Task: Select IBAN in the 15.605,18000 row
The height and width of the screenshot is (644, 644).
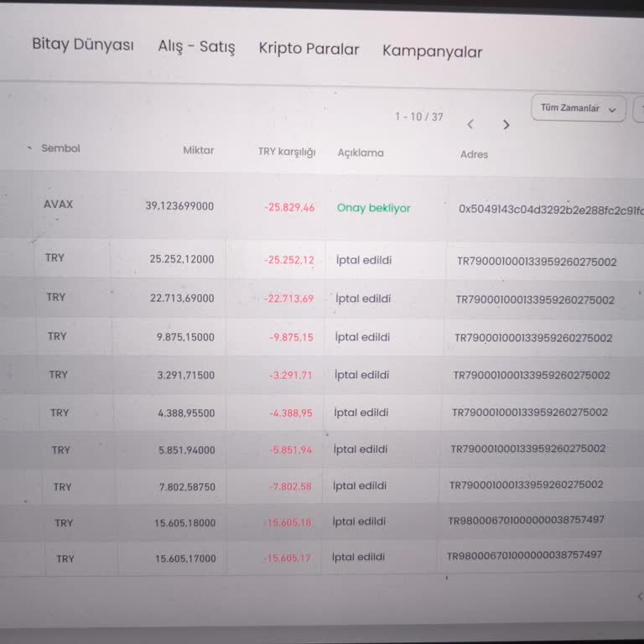Action: (526, 520)
